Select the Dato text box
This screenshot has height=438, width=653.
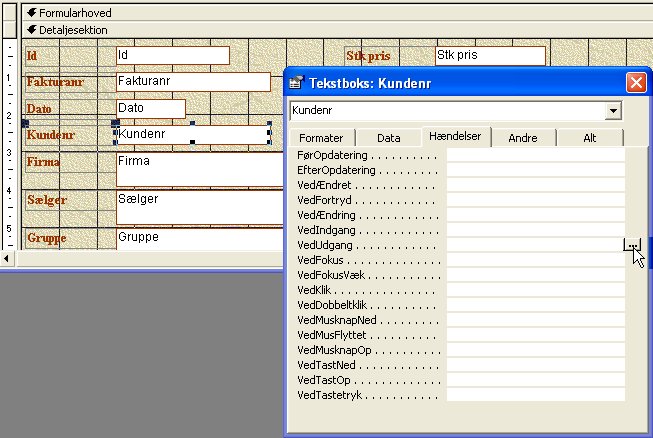[x=151, y=109]
